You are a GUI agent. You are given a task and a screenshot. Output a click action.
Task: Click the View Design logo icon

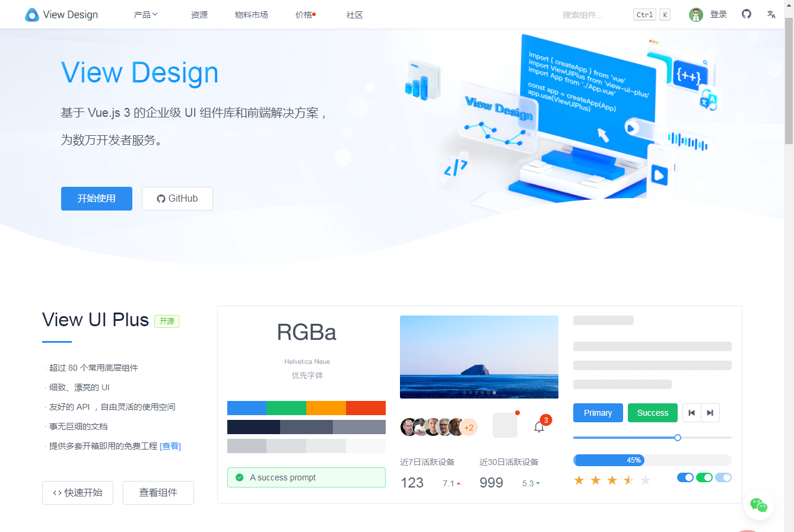(x=32, y=15)
